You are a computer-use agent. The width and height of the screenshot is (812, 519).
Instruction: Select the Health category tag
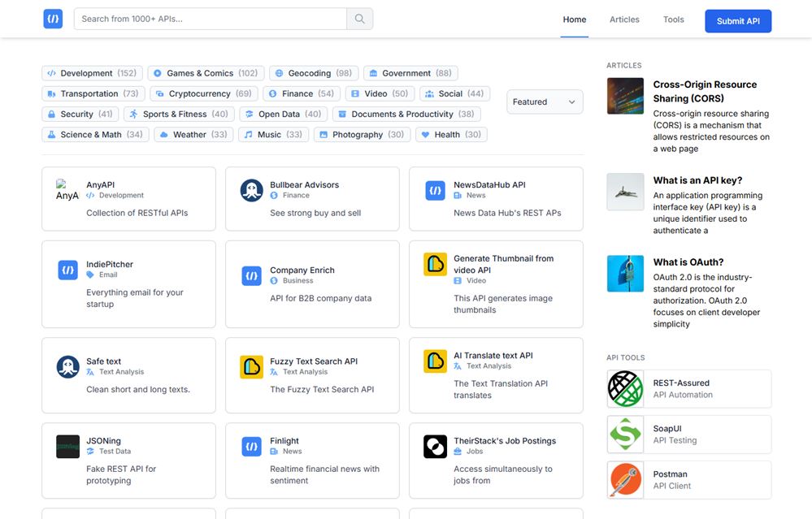451,135
